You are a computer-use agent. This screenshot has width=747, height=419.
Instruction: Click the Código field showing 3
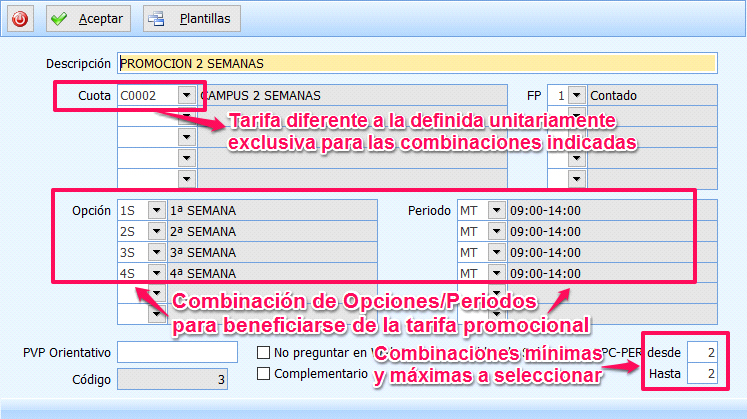click(172, 379)
